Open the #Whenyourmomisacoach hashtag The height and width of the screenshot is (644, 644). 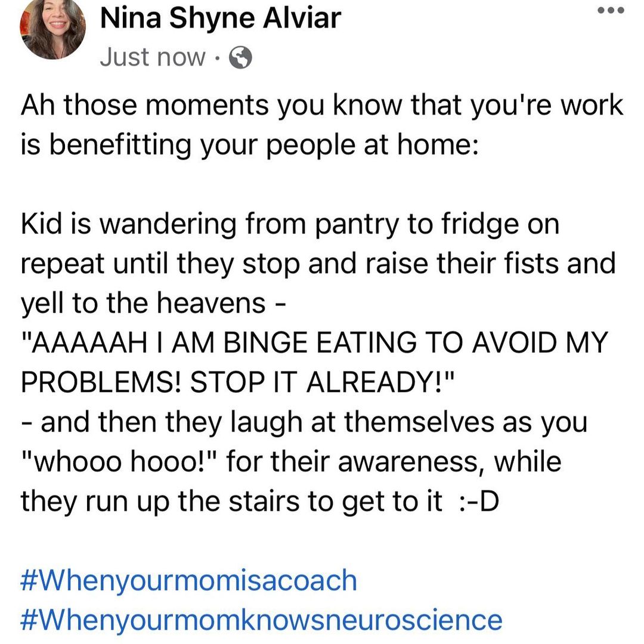(x=188, y=580)
